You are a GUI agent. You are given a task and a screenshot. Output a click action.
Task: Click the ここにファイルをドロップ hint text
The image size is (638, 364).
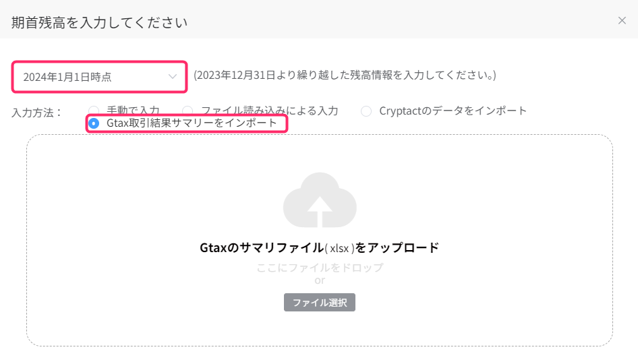point(320,268)
